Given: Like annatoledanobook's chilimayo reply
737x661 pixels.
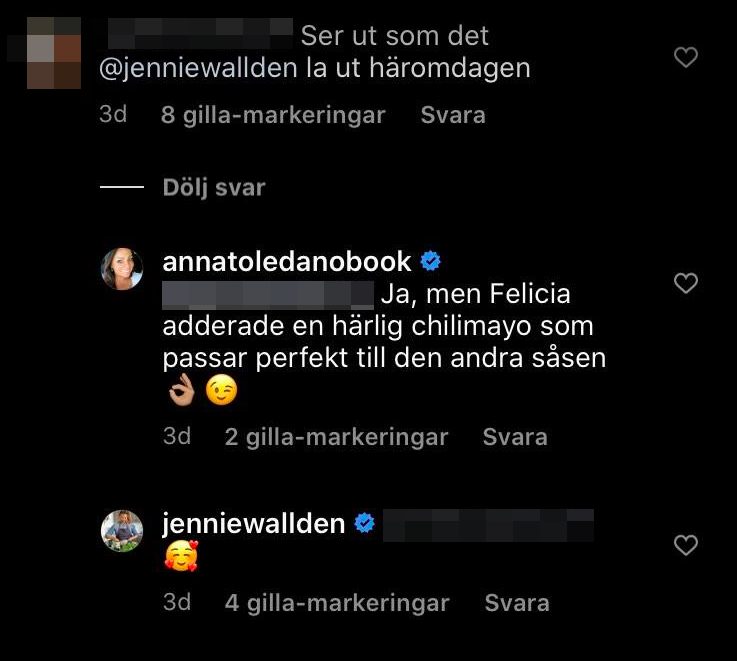Looking at the screenshot, I should [x=686, y=283].
